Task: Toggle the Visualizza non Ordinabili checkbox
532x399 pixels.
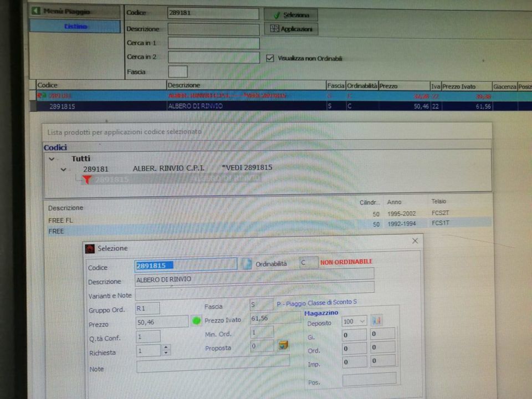Action: [270, 58]
